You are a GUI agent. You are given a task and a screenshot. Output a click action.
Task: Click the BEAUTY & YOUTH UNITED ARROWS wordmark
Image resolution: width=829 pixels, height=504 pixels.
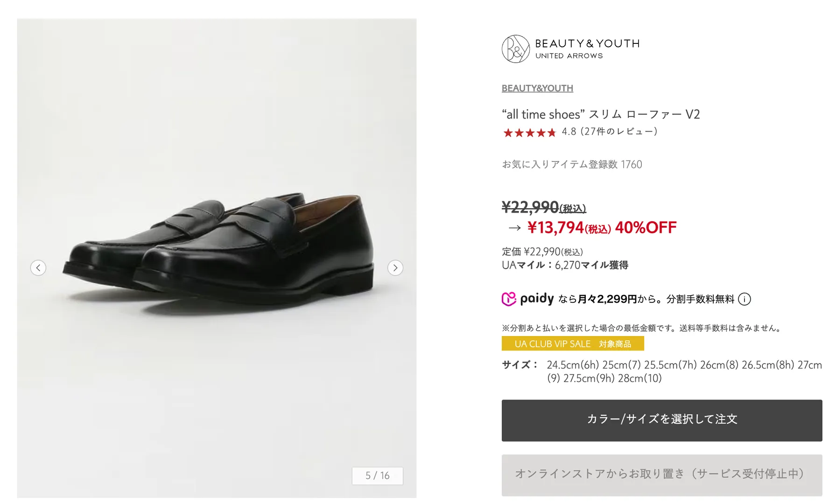[x=587, y=49]
